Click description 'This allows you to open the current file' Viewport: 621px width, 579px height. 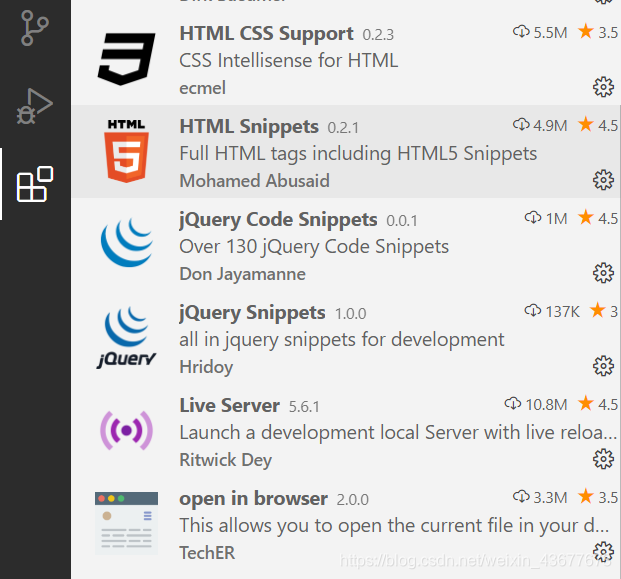tap(394, 526)
